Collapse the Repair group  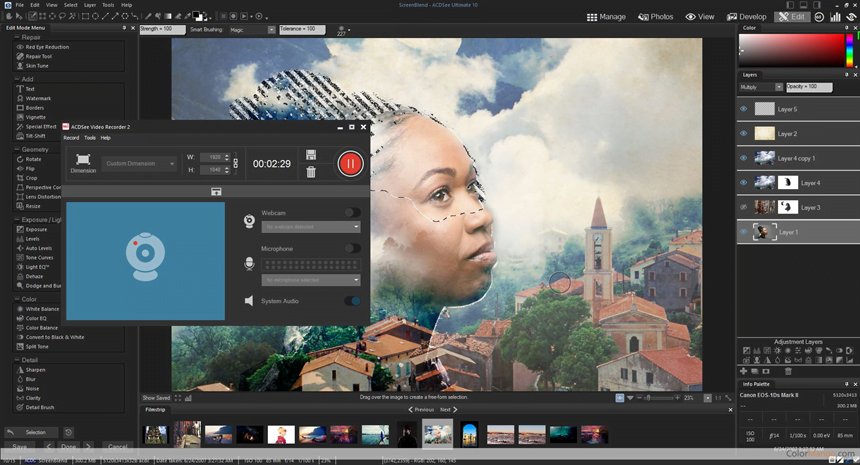(x=16, y=37)
